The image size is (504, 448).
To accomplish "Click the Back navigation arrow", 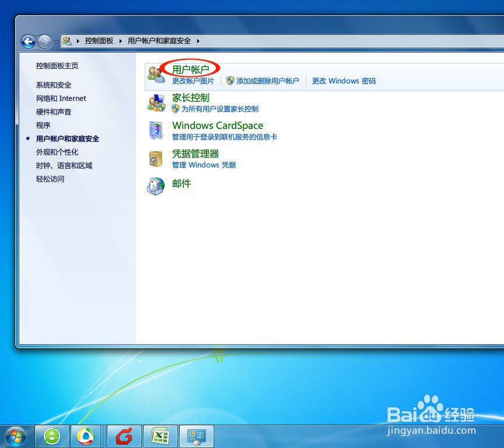I will click(28, 41).
